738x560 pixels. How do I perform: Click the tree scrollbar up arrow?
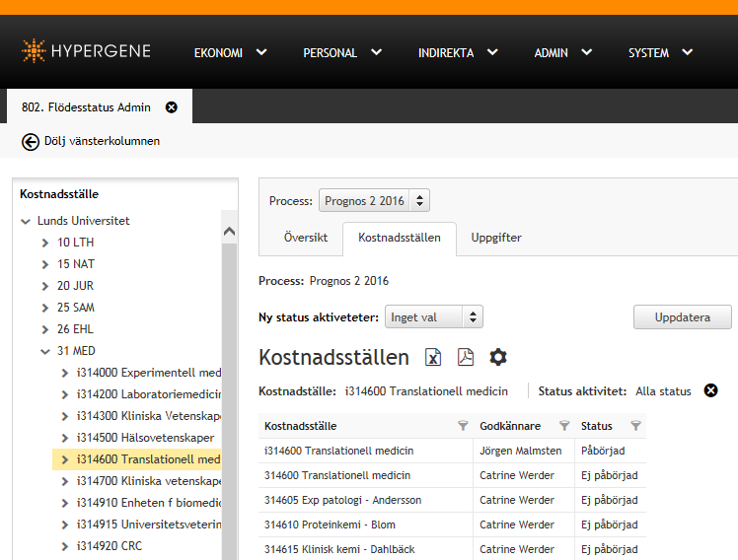coord(229,232)
